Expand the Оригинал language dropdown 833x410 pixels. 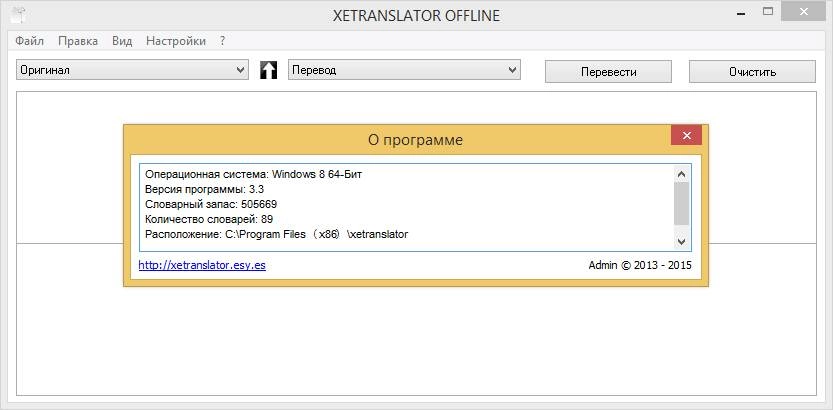132,70
